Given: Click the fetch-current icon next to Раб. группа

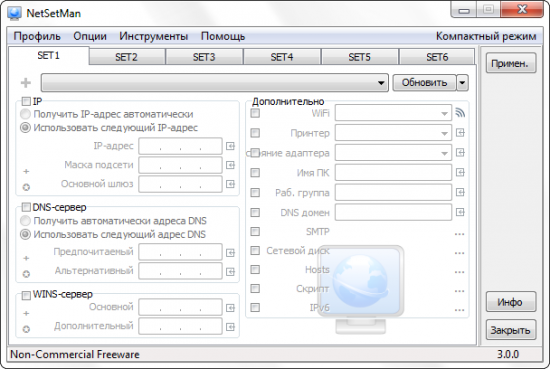Looking at the screenshot, I should [x=460, y=192].
